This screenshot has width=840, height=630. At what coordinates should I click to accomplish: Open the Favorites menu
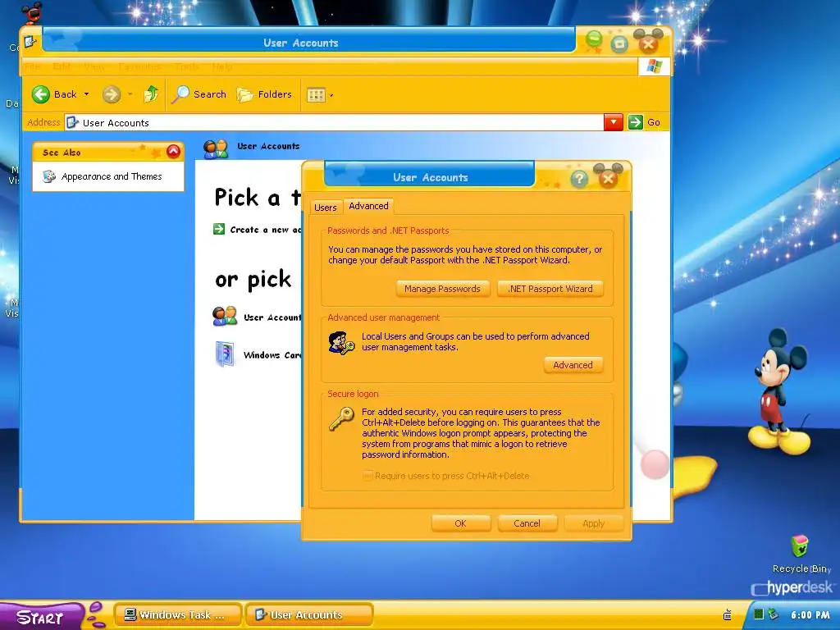tap(139, 66)
